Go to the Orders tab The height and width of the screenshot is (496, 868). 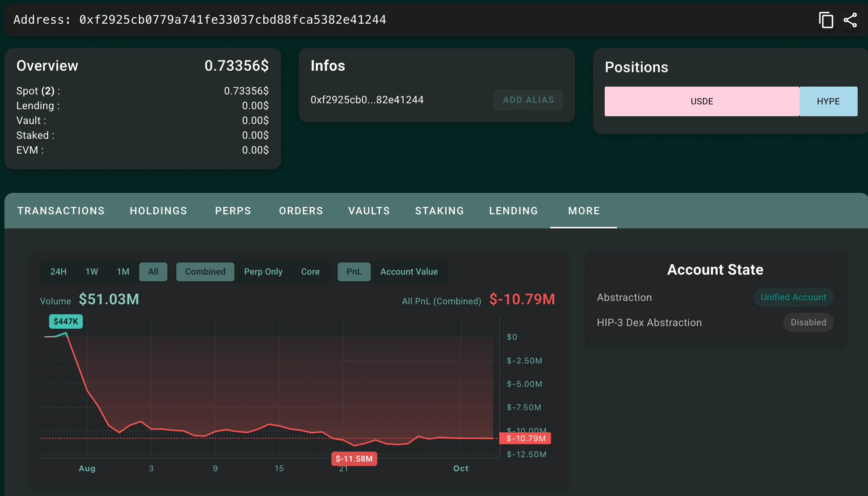[x=301, y=211]
